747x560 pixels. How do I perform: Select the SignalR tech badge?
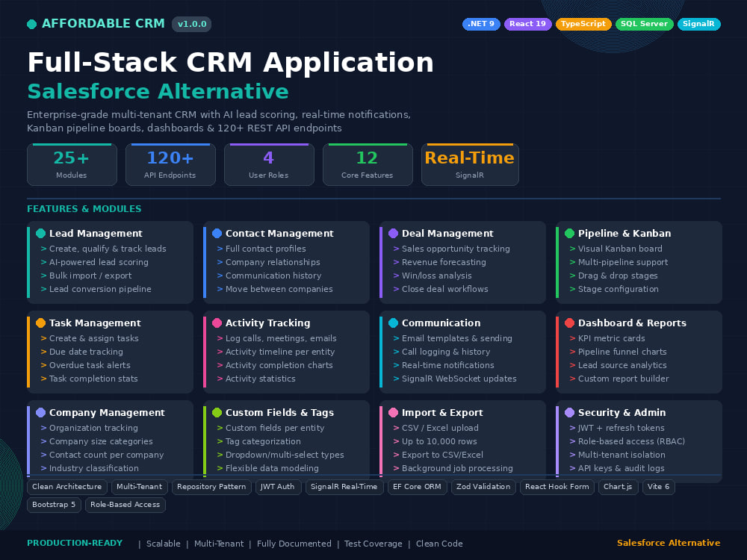click(699, 24)
